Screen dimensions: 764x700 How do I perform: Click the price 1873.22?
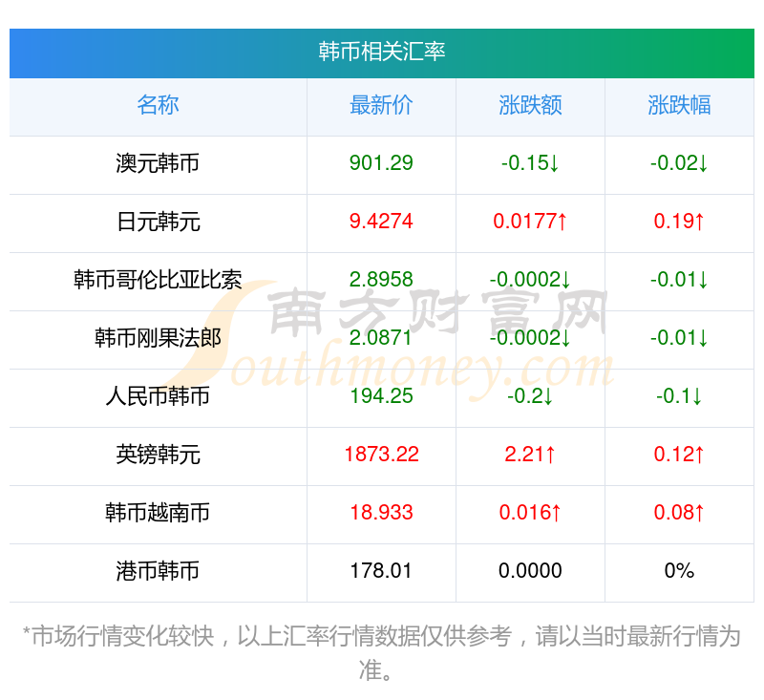point(381,455)
